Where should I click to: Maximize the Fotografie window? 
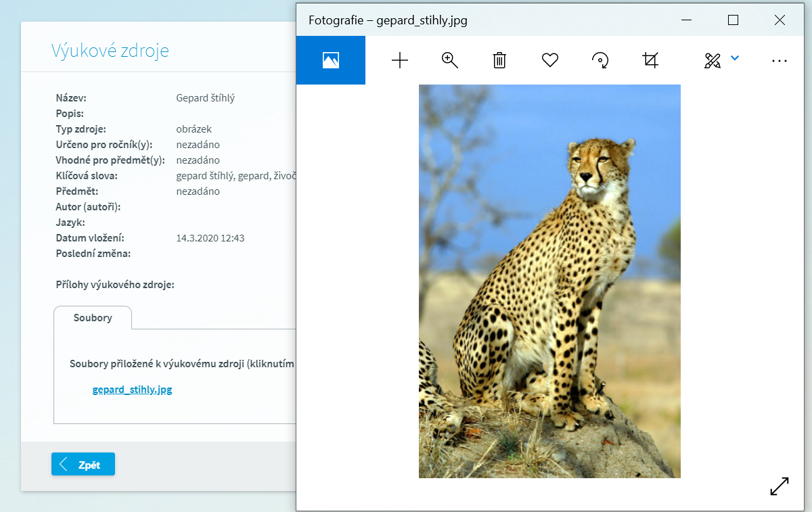coord(733,20)
